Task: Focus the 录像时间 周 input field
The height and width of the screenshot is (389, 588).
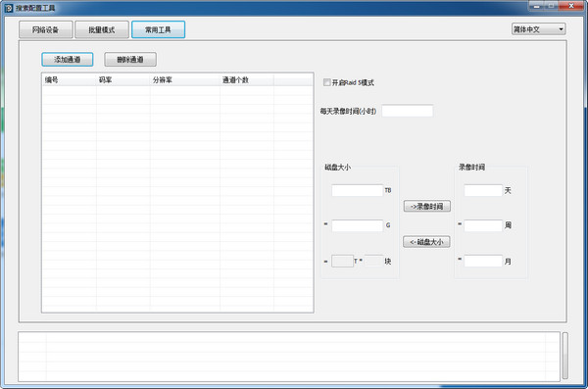Action: click(x=483, y=225)
